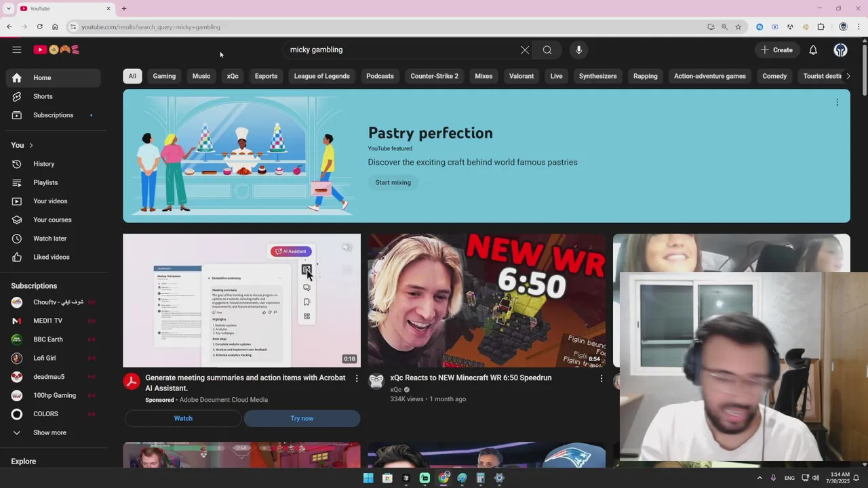Show hidden system tray icons

click(759, 478)
